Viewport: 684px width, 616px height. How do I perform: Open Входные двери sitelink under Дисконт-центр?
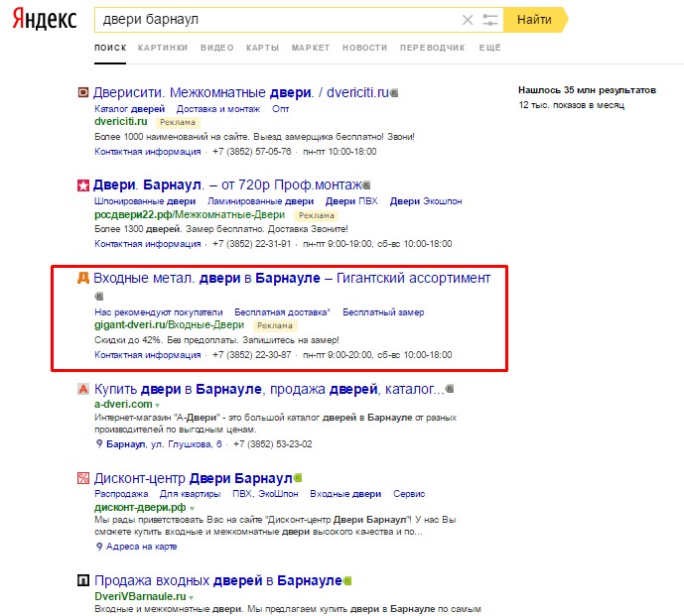point(345,494)
